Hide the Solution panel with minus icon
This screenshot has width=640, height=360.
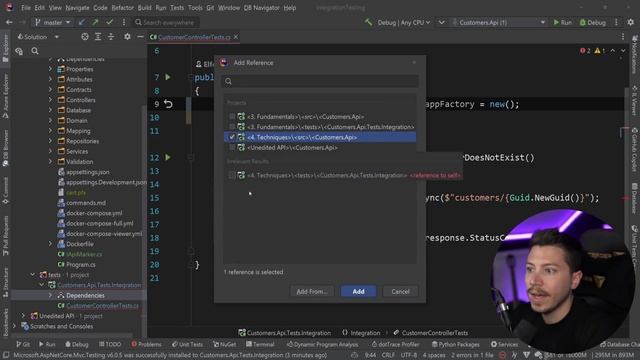coord(140,37)
